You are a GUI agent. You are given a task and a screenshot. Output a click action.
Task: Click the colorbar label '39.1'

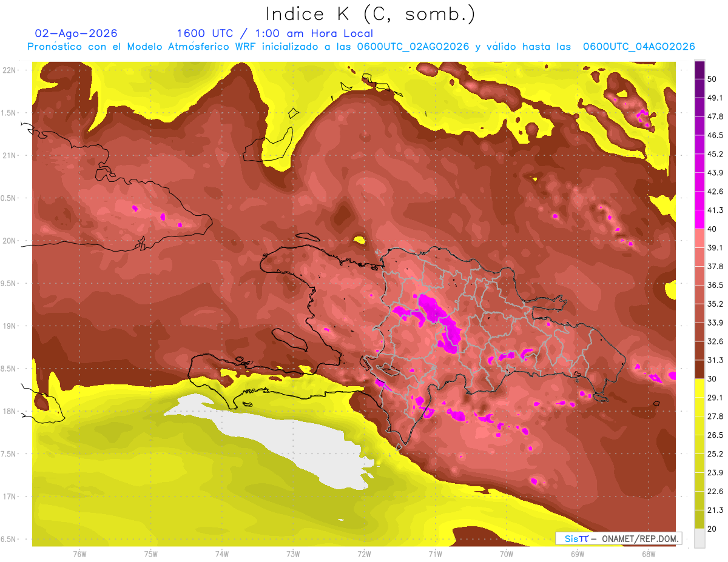click(715, 248)
